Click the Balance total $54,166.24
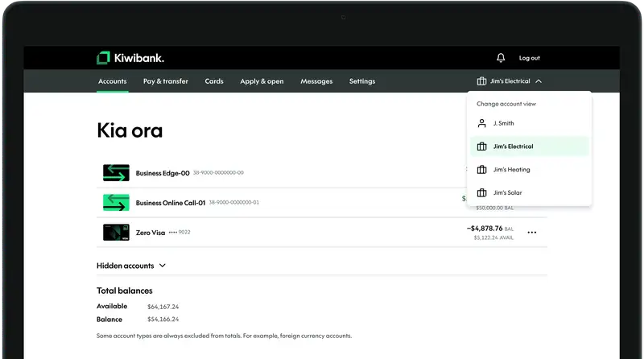Viewport: 644px width, 359px height. point(163,320)
